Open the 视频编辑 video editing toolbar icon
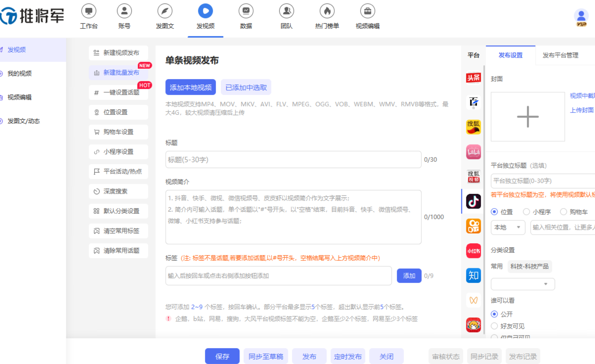 tap(368, 11)
